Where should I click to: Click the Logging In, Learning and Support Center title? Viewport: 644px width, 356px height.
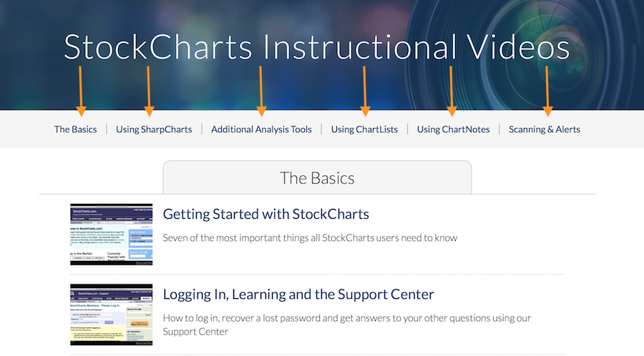298,294
